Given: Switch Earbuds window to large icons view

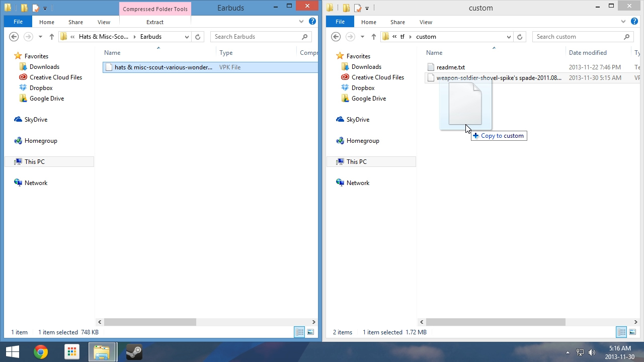Looking at the screenshot, I should coord(310,332).
